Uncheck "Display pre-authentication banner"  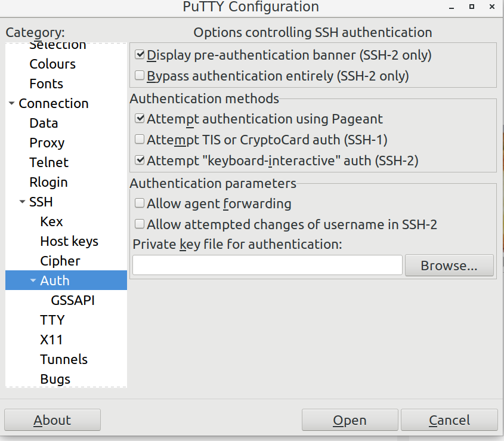138,54
